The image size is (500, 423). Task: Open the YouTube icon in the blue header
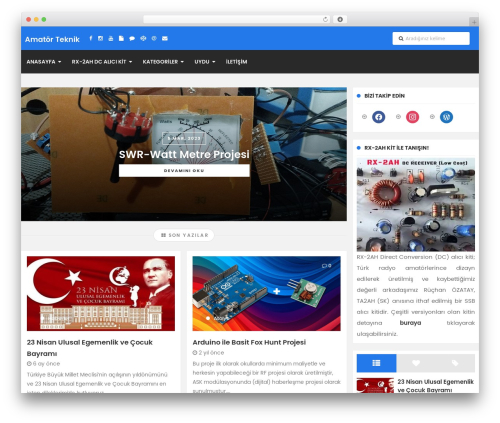click(111, 38)
